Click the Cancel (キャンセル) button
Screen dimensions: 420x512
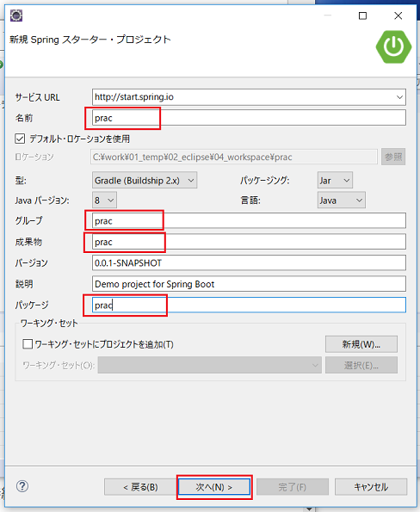tap(371, 487)
